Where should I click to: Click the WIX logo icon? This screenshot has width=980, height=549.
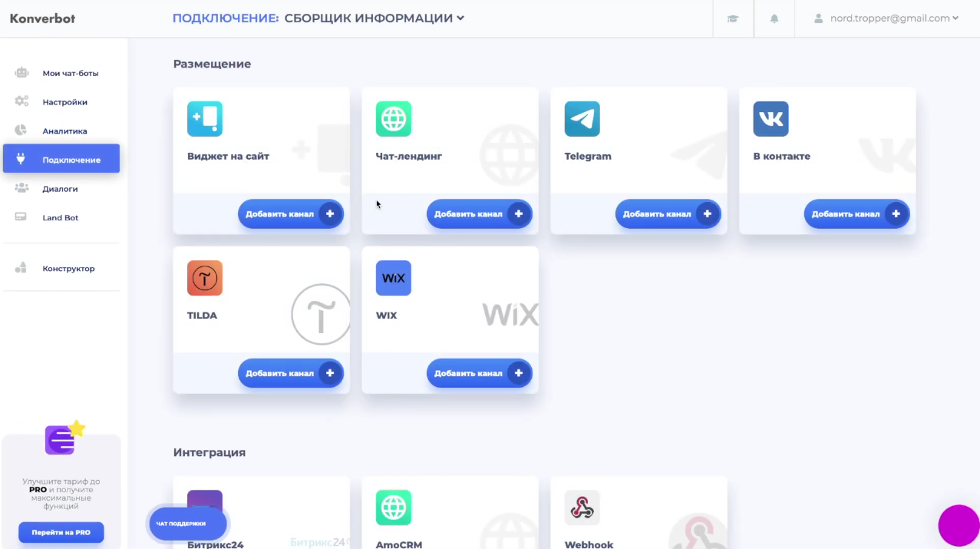coord(394,278)
